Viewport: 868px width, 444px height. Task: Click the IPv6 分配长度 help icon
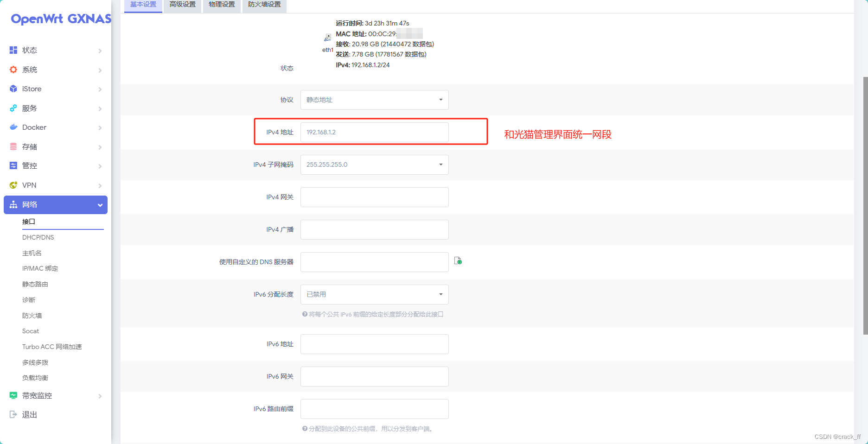coord(305,314)
